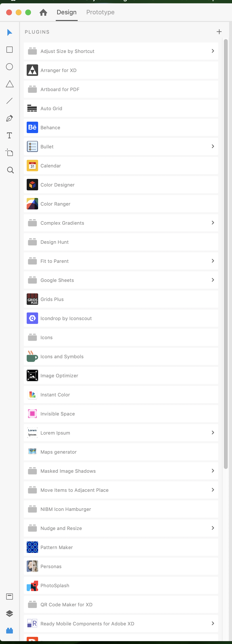Select the Pen tool
This screenshot has width=232, height=644.
pos(10,118)
